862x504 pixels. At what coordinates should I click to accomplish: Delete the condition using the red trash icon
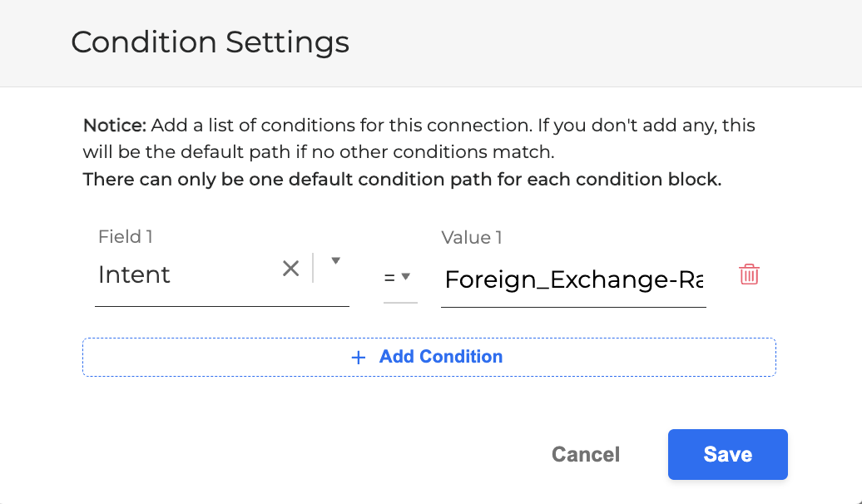click(749, 274)
